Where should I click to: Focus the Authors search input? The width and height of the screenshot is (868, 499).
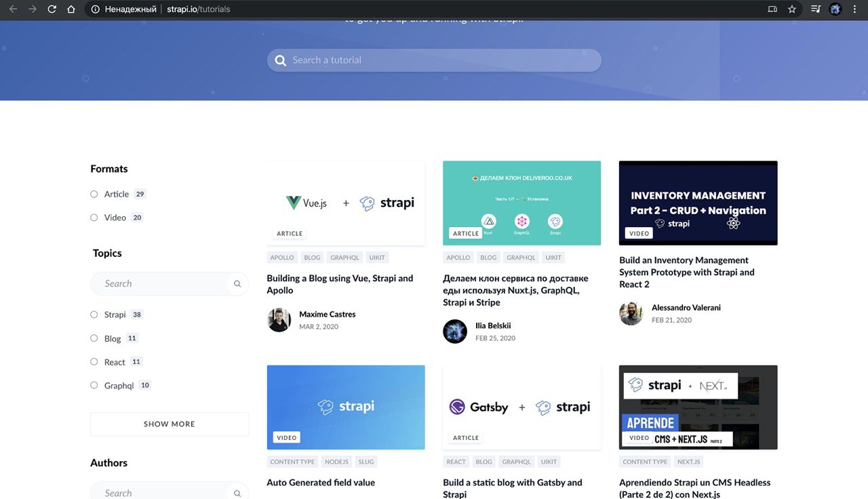pyautogui.click(x=170, y=491)
